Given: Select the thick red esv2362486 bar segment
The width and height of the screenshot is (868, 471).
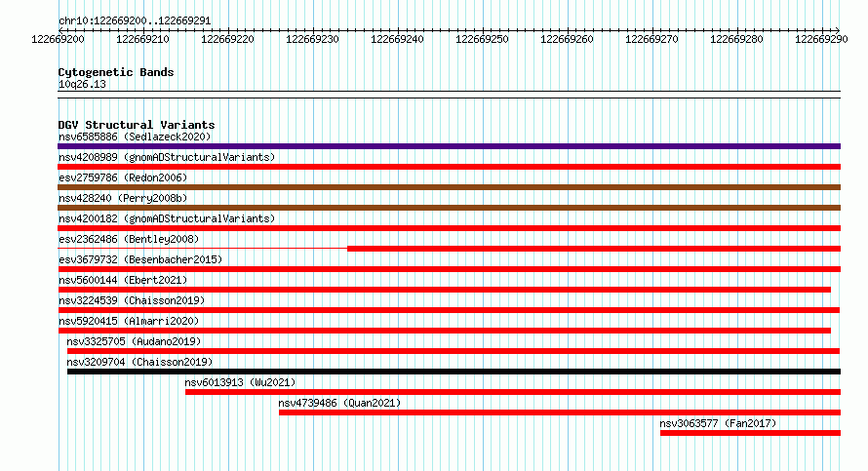Looking at the screenshot, I should 594,249.
